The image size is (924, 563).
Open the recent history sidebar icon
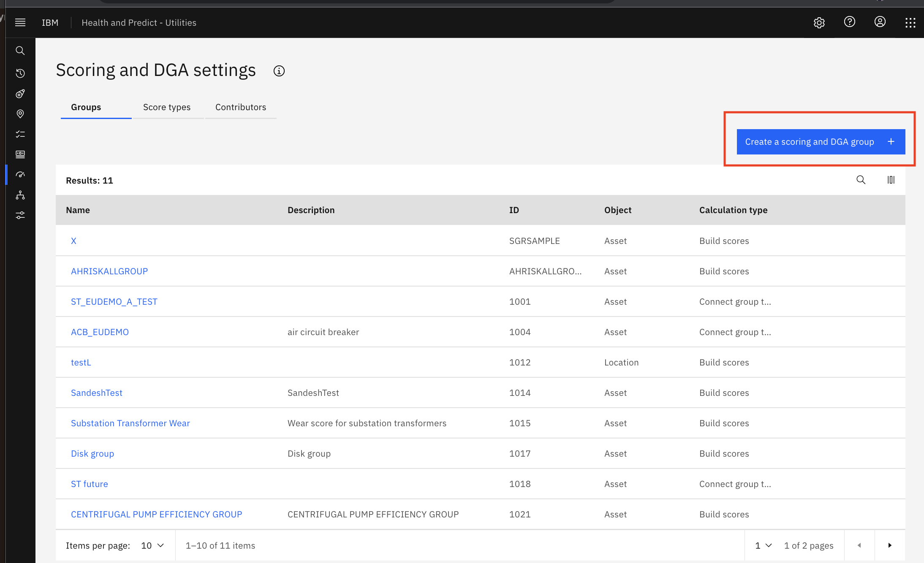20,73
